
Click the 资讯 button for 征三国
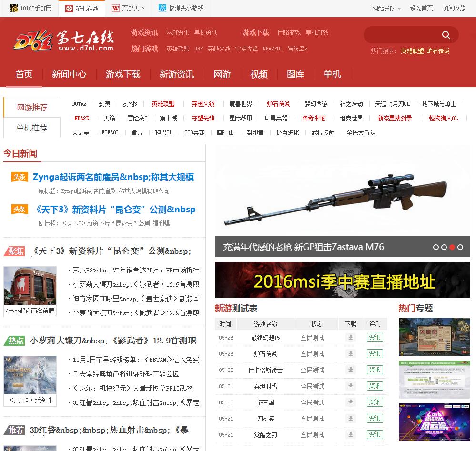[375, 402]
